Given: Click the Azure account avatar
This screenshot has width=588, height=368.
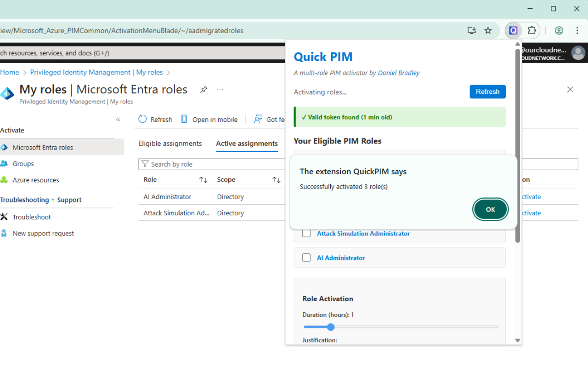Looking at the screenshot, I should (578, 53).
